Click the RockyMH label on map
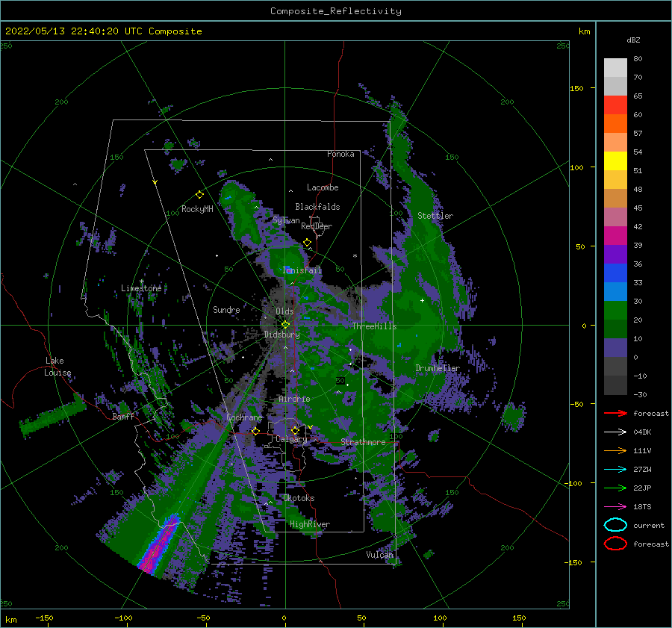This screenshot has width=672, height=628. point(197,209)
